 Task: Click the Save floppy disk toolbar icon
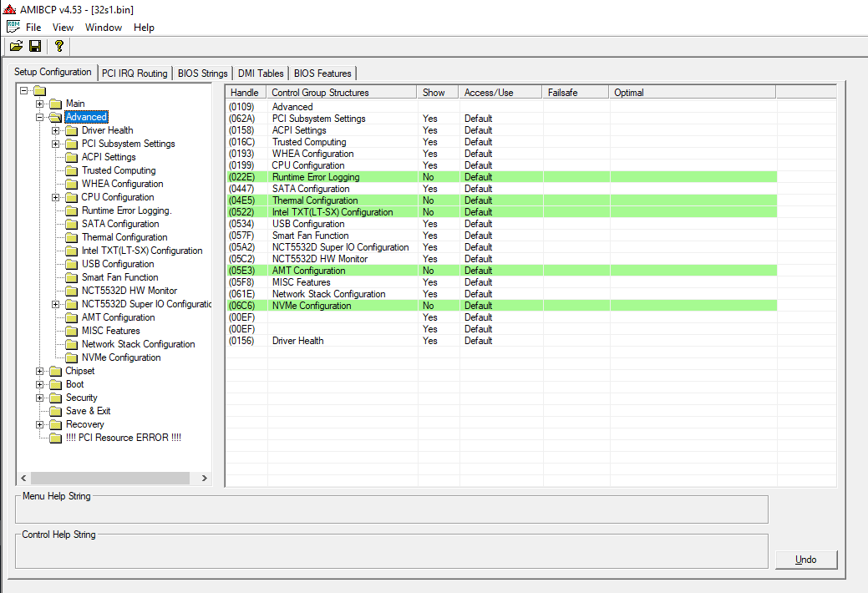[35, 46]
